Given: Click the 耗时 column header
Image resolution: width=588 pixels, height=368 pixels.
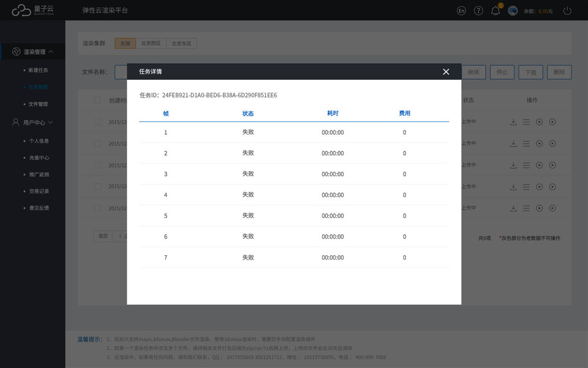Looking at the screenshot, I should (x=333, y=113).
